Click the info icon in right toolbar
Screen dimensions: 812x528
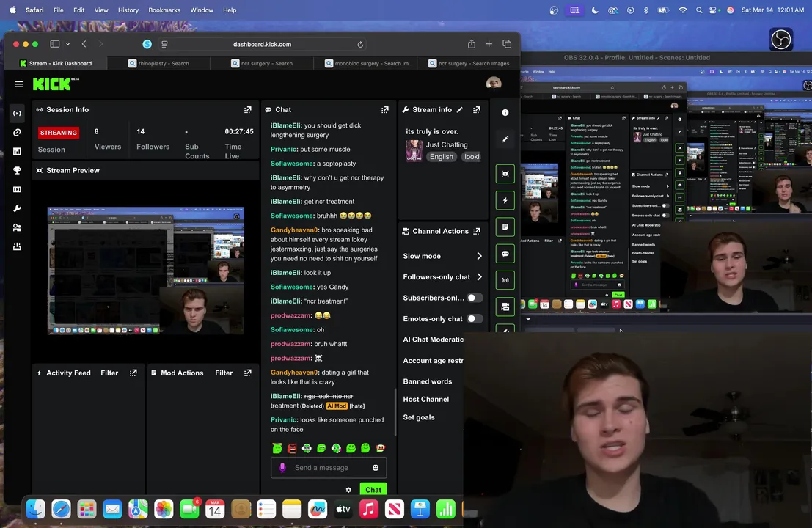505,113
